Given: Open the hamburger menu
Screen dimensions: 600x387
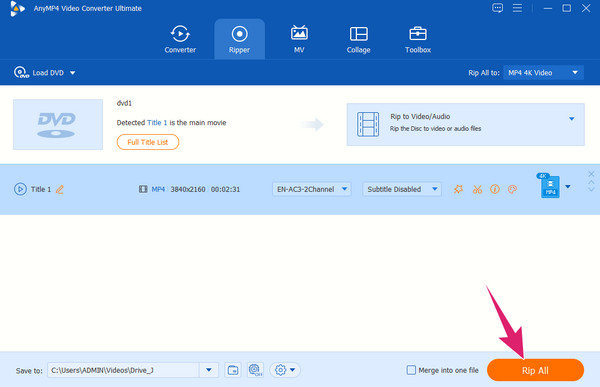Looking at the screenshot, I should [x=517, y=8].
